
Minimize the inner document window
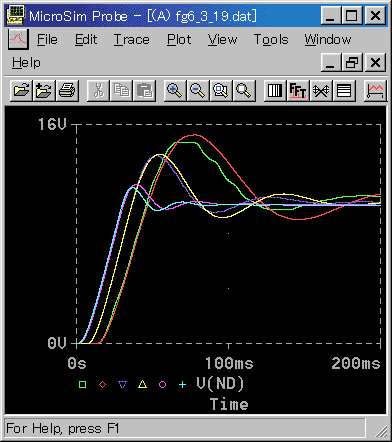pos(331,62)
